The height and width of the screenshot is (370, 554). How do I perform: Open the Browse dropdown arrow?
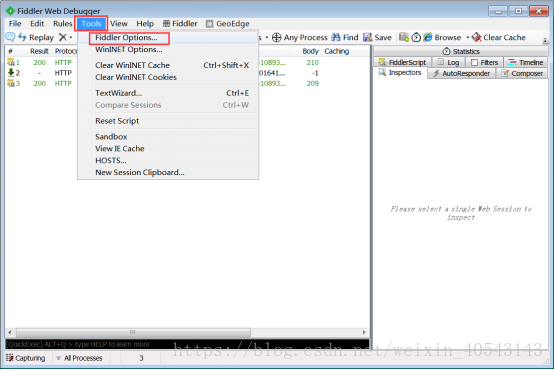click(467, 37)
